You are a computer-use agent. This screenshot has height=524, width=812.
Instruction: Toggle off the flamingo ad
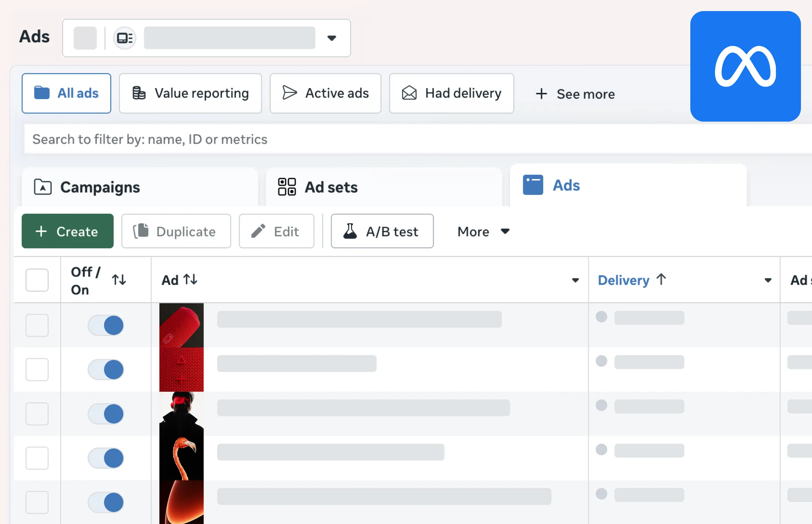point(106,458)
